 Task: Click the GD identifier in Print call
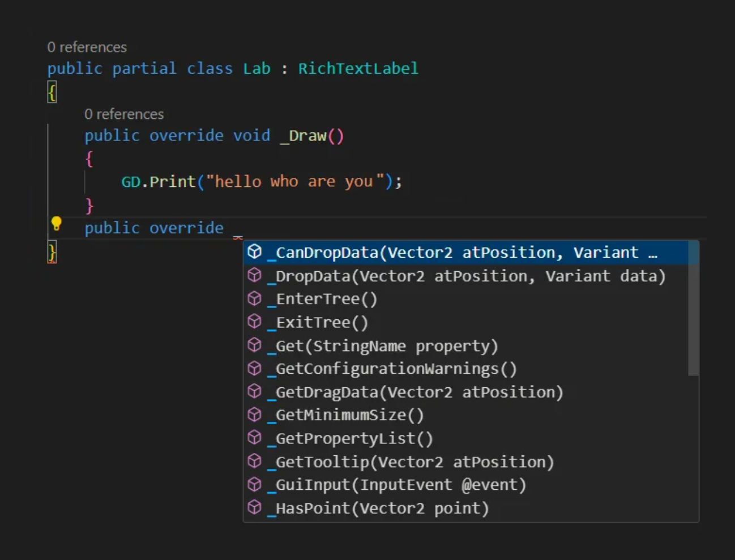point(131,182)
